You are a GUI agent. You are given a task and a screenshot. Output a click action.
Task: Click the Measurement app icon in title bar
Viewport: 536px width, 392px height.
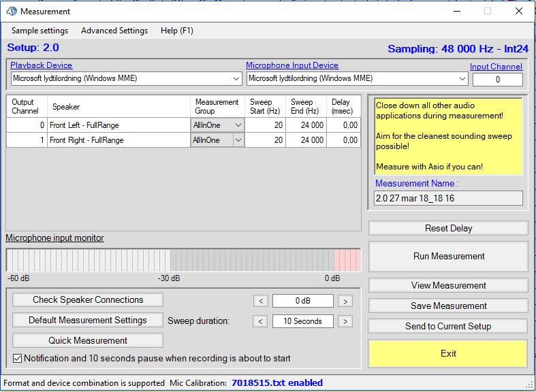11,12
